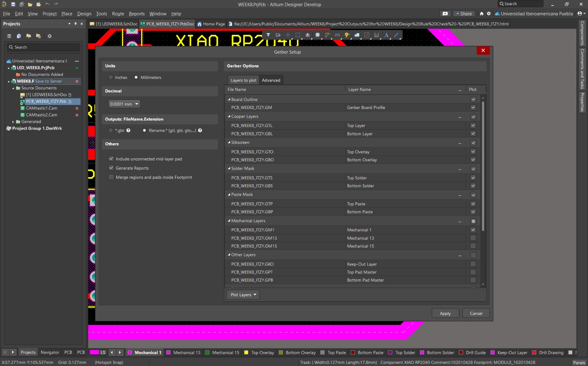Click the explore project folder icon in Projects panel
Screen dimensions: 588x366
29,36
